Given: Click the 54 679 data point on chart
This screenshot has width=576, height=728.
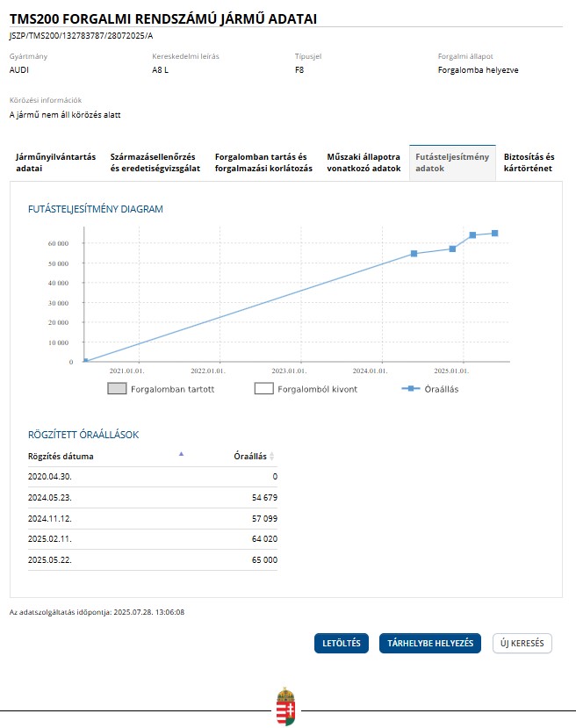Looking at the screenshot, I should point(414,254).
